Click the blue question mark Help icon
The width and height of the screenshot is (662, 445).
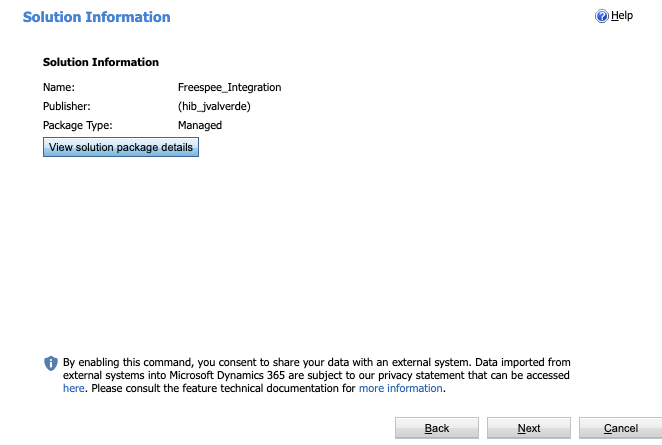(x=602, y=16)
